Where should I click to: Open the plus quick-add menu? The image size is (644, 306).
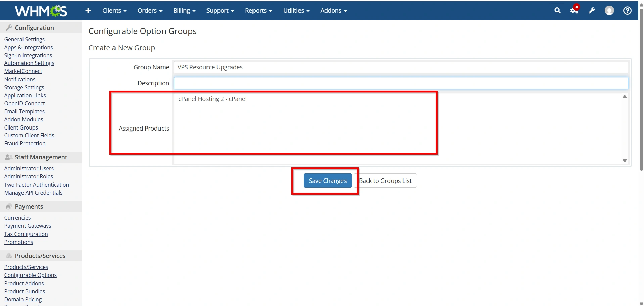[x=88, y=11]
